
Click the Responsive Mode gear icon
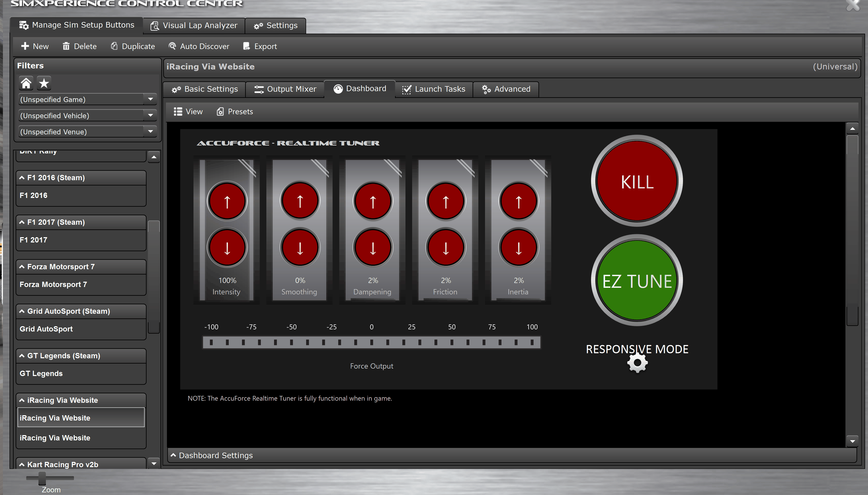tap(637, 363)
